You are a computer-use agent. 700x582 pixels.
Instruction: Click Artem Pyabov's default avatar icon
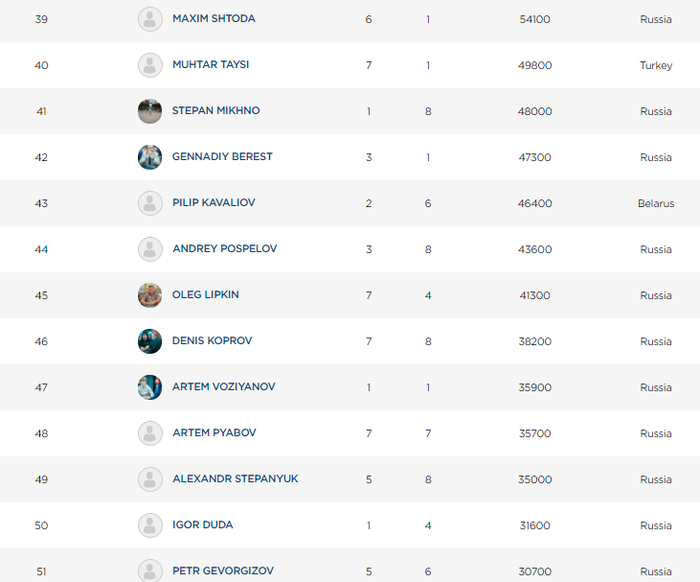150,433
